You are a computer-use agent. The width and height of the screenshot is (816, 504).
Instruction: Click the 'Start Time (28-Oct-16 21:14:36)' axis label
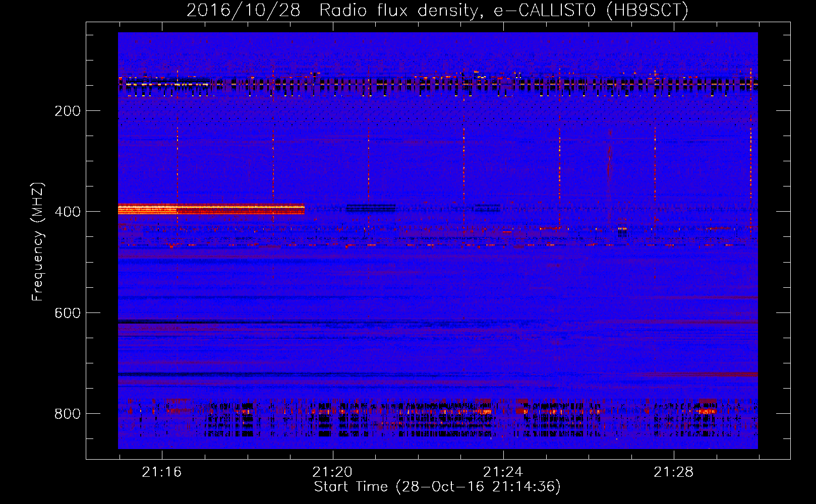[437, 487]
